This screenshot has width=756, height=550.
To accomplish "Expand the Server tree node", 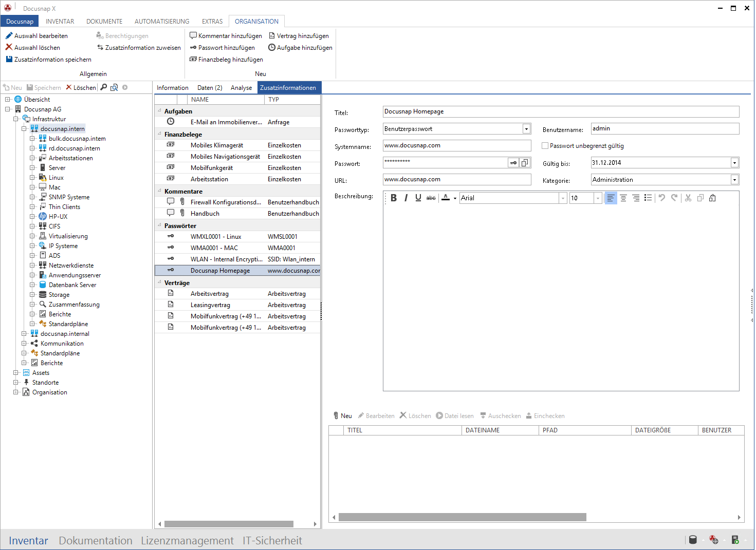I will (x=32, y=168).
